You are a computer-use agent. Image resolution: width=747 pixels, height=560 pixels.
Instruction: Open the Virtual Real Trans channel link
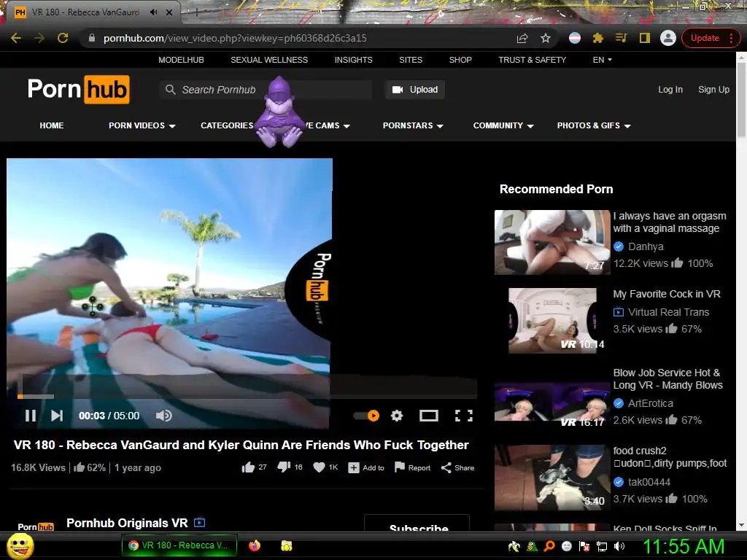tap(668, 312)
